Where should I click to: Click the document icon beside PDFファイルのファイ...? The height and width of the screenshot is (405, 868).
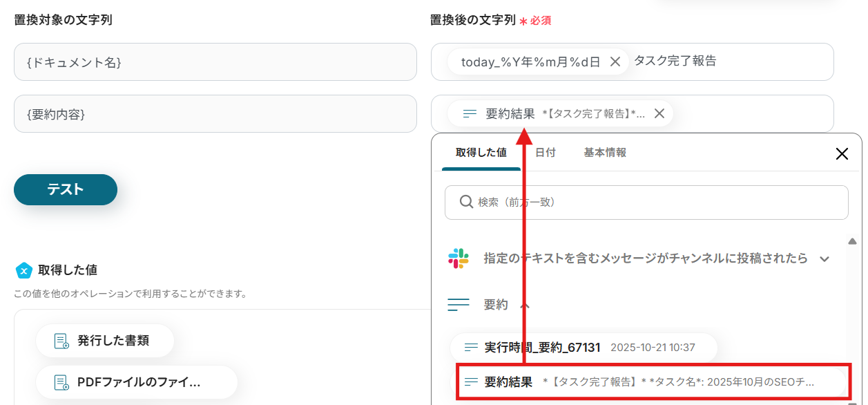tap(62, 382)
